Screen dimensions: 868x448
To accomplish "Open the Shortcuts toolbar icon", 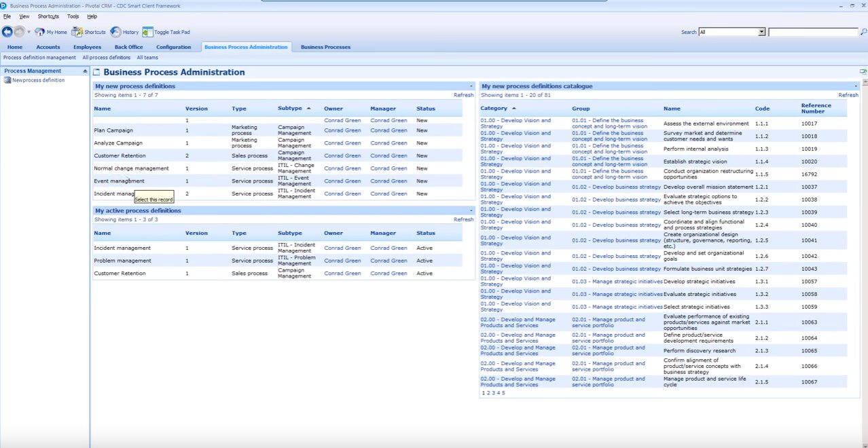I will point(77,32).
